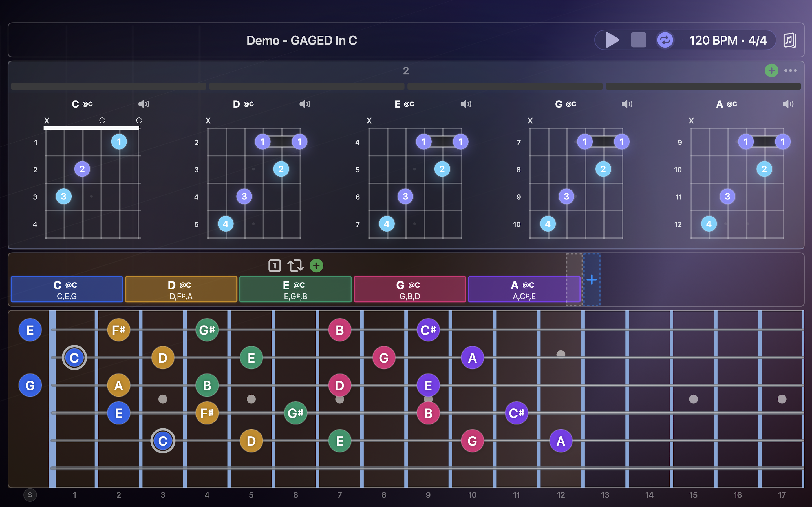Open the song library icon in top-right corner
This screenshot has width=812, height=507.
790,40
